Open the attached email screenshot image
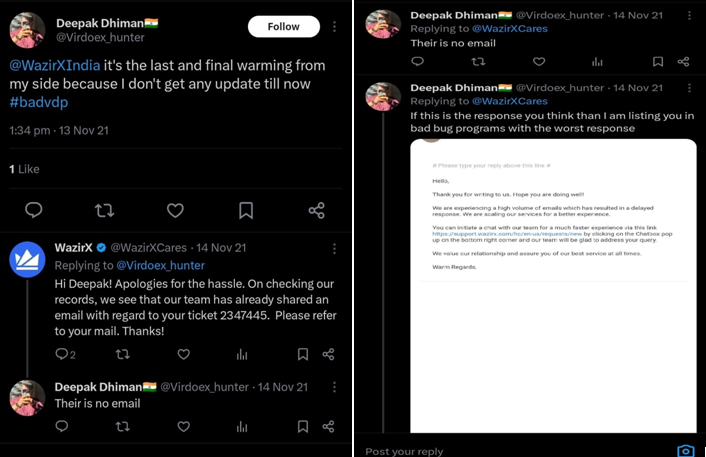Image resolution: width=706 pixels, height=457 pixels. (553, 285)
